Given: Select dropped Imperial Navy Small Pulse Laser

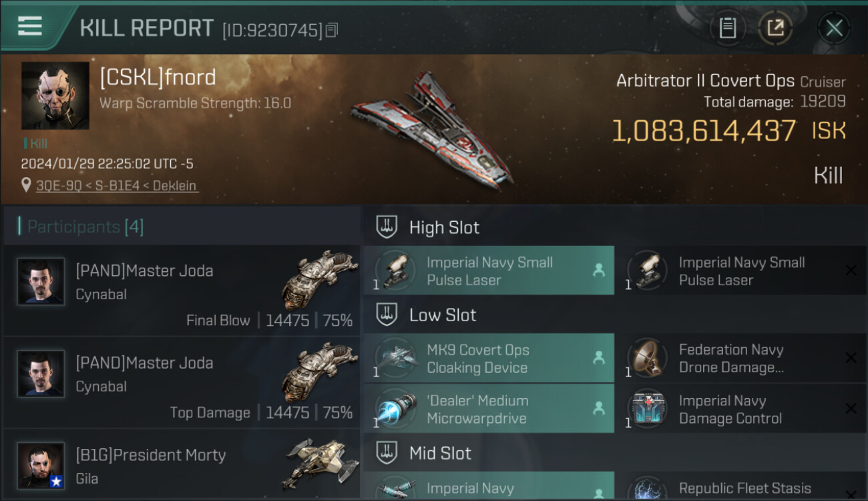Looking at the screenshot, I should coord(489,271).
